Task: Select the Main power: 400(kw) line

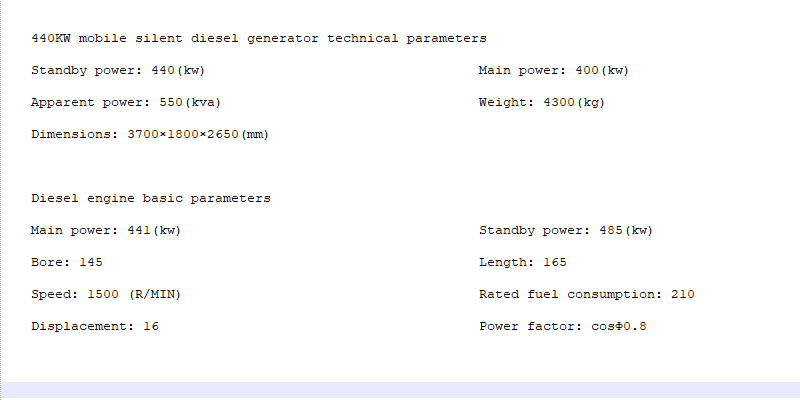Action: click(x=554, y=70)
